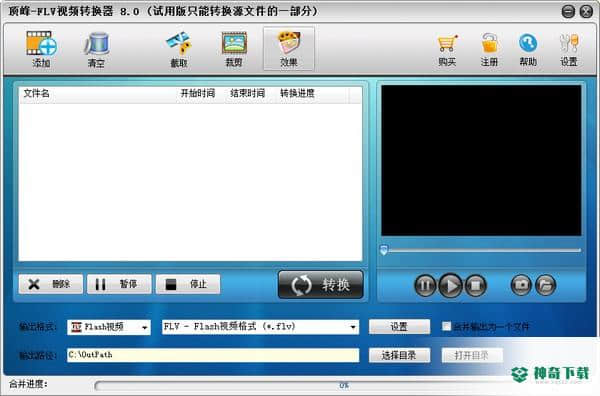Open the FLV format dropdown
This screenshot has width=600, height=396.
tap(261, 327)
